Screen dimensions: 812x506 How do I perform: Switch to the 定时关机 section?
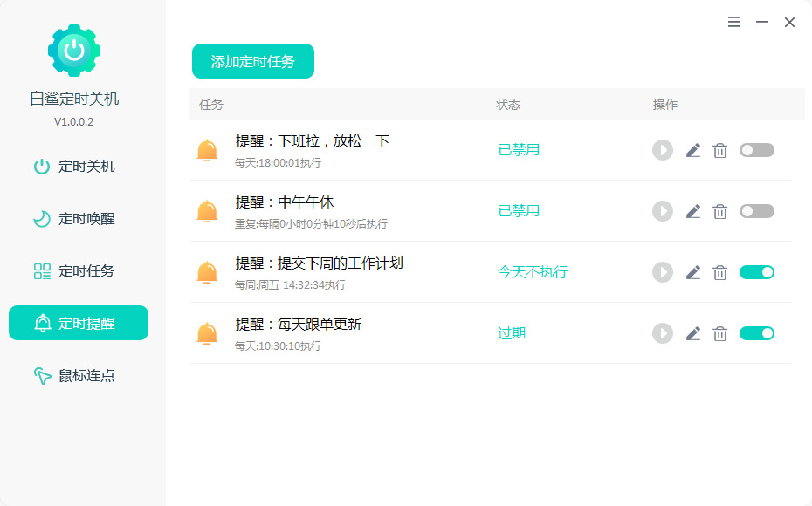pyautogui.click(x=78, y=167)
